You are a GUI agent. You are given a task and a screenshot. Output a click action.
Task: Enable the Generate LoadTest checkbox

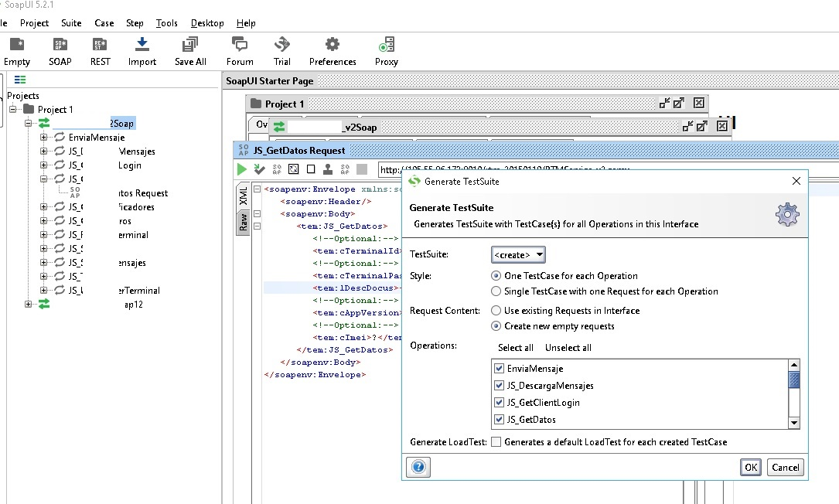pyautogui.click(x=496, y=442)
